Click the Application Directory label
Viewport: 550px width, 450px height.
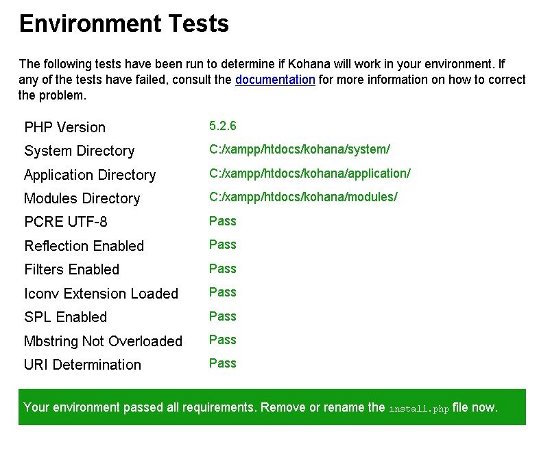pyautogui.click(x=90, y=175)
